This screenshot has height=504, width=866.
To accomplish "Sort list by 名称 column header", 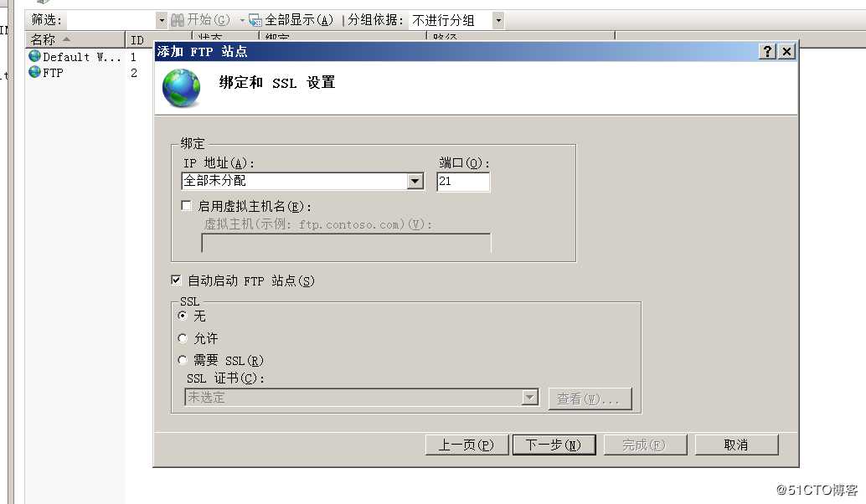I will click(75, 39).
